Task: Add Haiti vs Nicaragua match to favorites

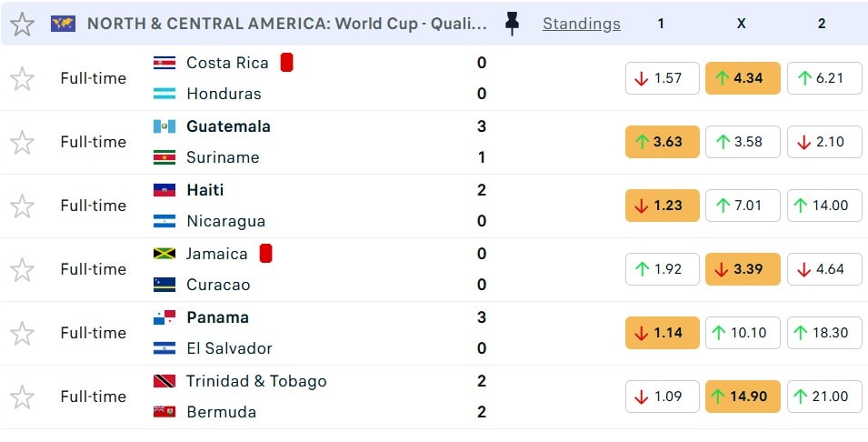Action: pos(22,206)
